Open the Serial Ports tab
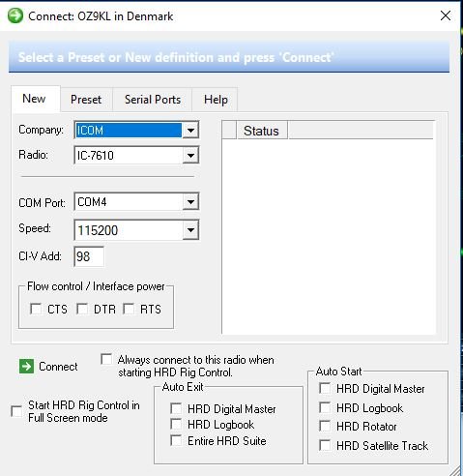 click(153, 100)
